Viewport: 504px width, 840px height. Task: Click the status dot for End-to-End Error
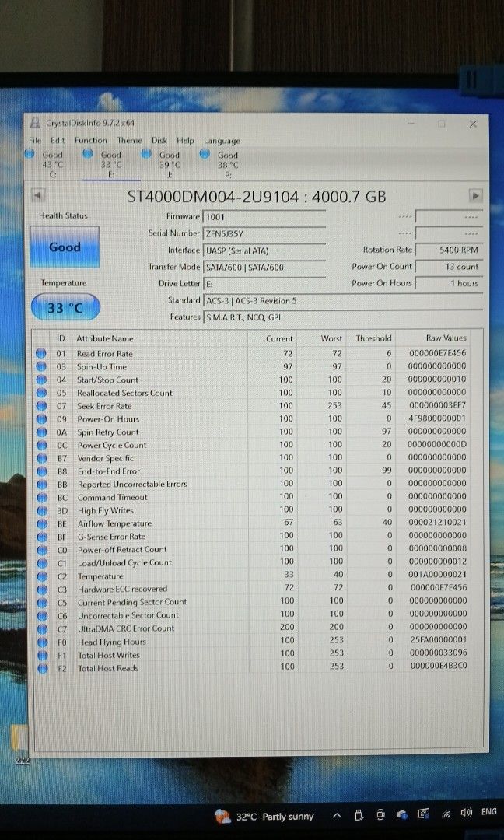(40, 471)
